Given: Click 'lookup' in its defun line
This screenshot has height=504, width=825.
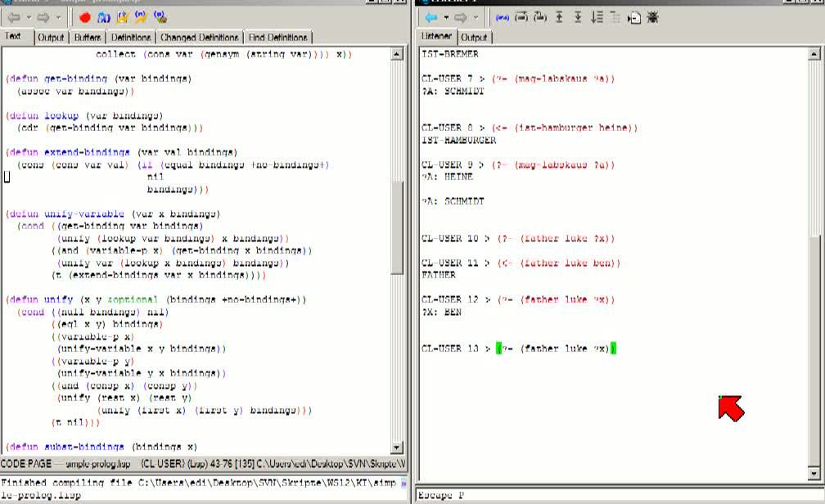Looking at the screenshot, I should [x=61, y=115].
